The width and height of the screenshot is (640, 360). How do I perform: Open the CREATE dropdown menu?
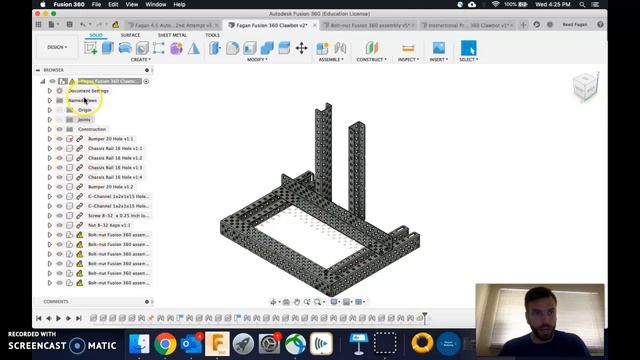pos(141,60)
